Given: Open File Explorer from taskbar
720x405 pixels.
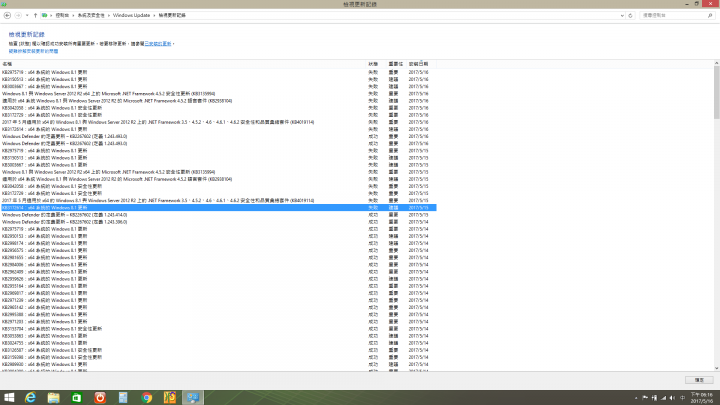Looking at the screenshot, I should tap(54, 398).
